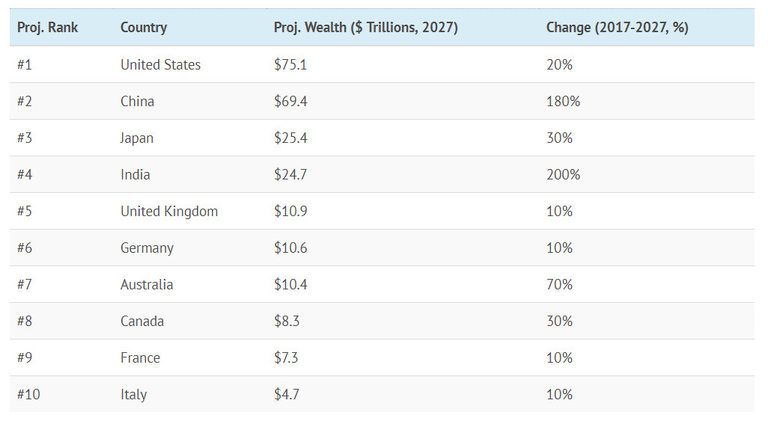The width and height of the screenshot is (768, 424).
Task: Click the Japan row name
Action: tap(137, 138)
